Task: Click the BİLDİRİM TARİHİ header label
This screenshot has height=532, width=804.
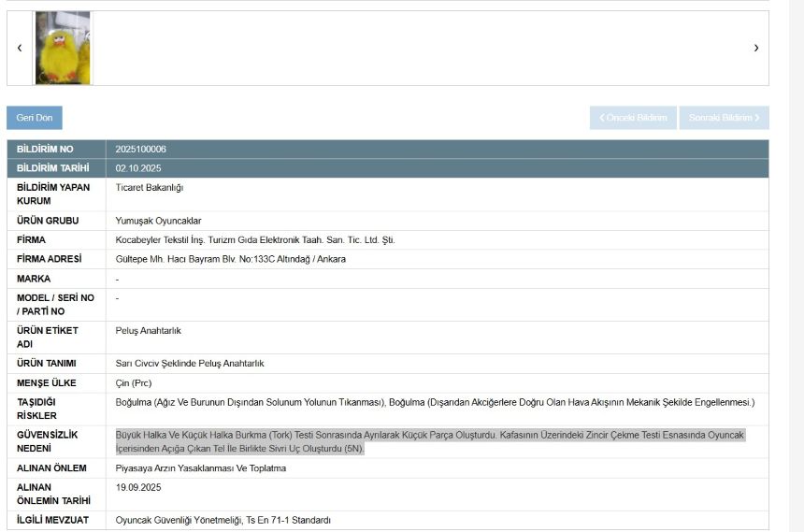Action: pos(53,168)
